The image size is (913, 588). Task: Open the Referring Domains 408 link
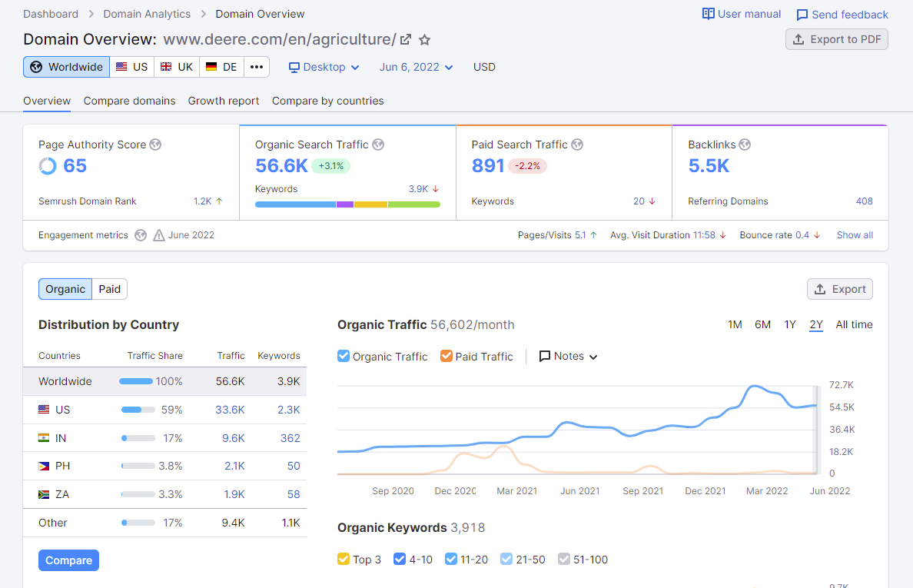point(864,201)
